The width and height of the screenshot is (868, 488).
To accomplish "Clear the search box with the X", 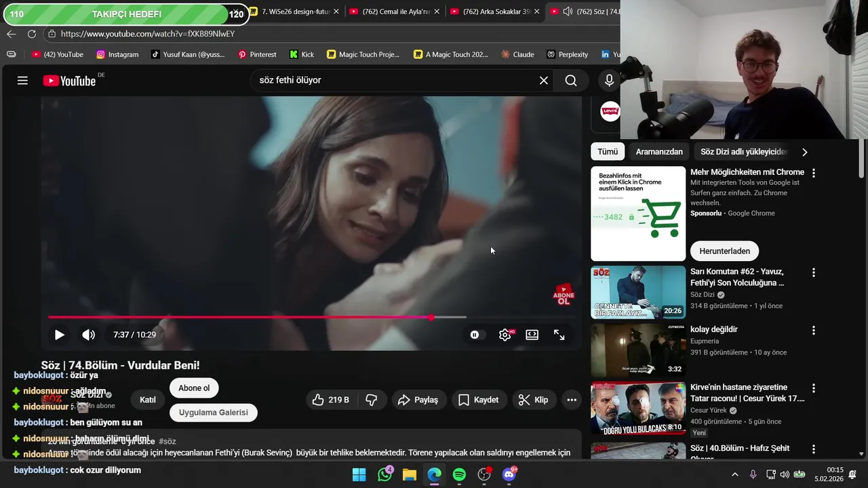I will coord(544,81).
